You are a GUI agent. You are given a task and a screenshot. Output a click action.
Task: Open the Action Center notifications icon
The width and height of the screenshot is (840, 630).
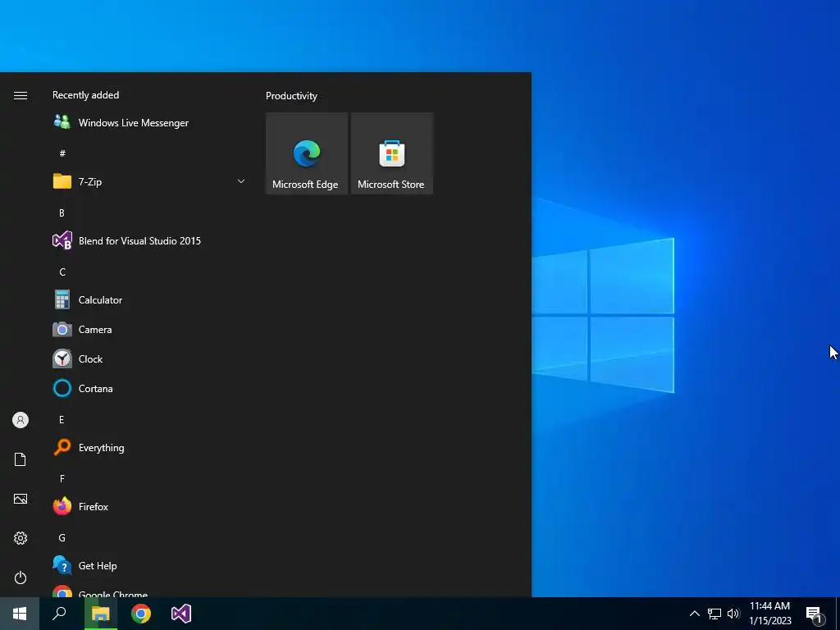tap(815, 614)
